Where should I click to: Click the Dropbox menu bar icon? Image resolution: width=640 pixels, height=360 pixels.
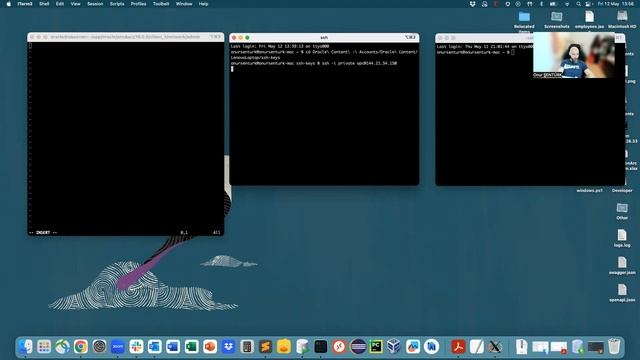click(473, 4)
